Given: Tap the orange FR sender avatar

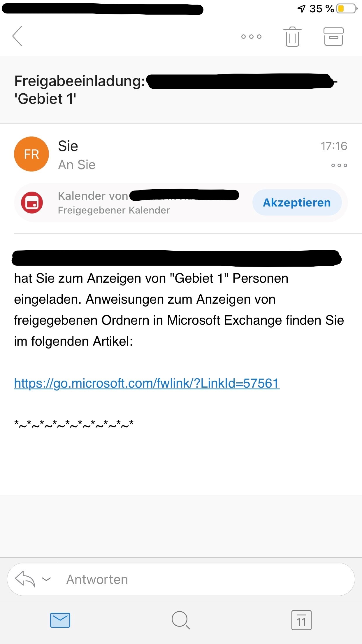Looking at the screenshot, I should pyautogui.click(x=31, y=154).
